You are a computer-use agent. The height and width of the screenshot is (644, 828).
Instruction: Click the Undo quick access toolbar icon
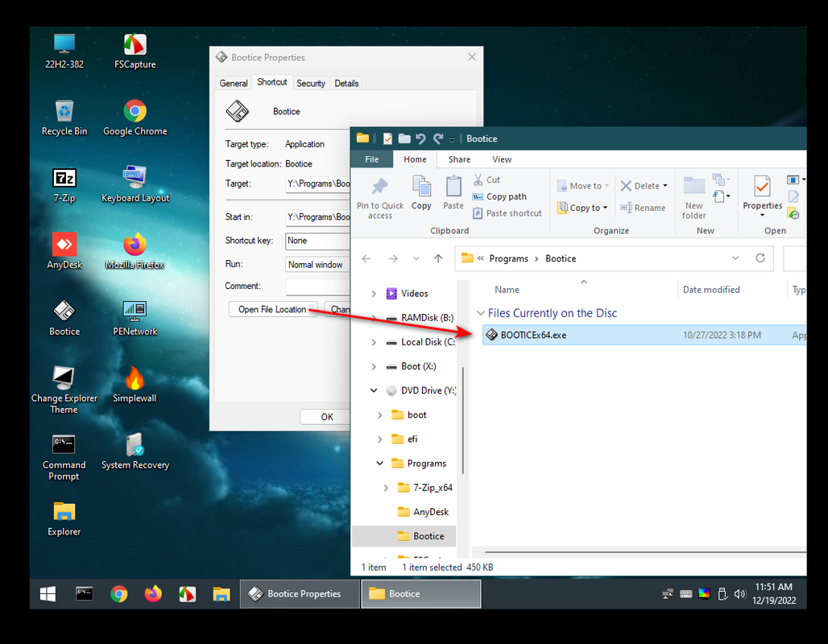pyautogui.click(x=420, y=138)
